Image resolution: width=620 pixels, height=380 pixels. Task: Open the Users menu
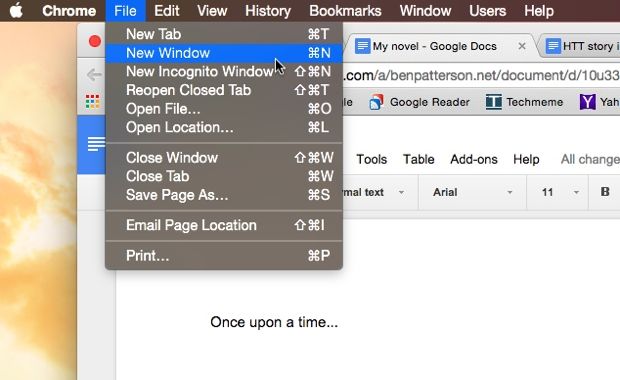pos(487,11)
